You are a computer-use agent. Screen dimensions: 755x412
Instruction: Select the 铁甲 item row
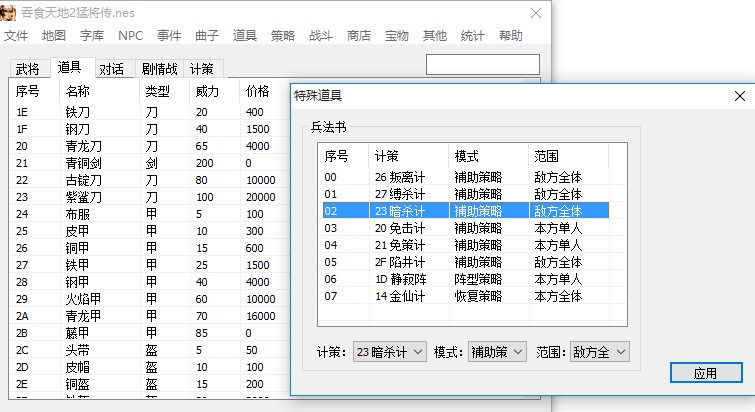pyautogui.click(x=150, y=265)
